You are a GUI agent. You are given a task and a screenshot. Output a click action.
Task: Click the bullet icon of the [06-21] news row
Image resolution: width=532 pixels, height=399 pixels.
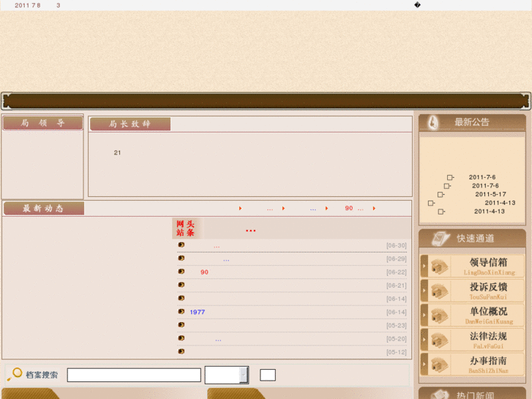(181, 285)
